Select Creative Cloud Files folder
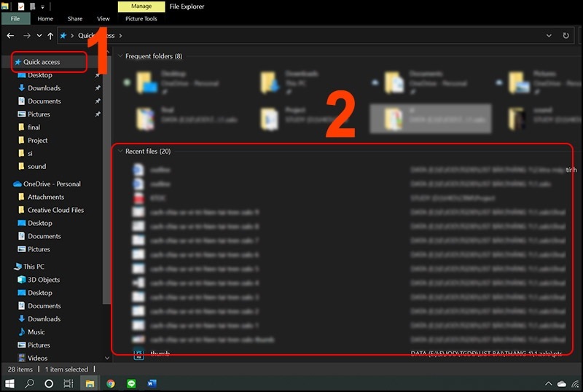The width and height of the screenshot is (583, 392). pyautogui.click(x=55, y=210)
